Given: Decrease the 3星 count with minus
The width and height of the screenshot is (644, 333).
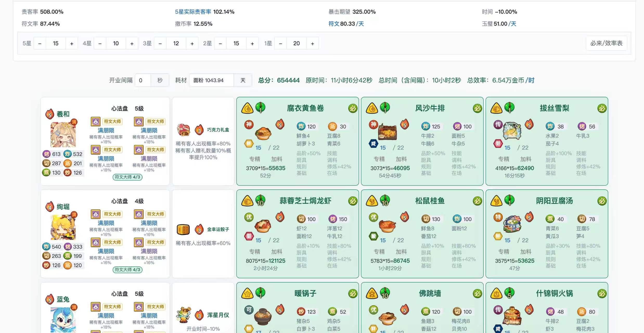Looking at the screenshot, I should click(160, 43).
